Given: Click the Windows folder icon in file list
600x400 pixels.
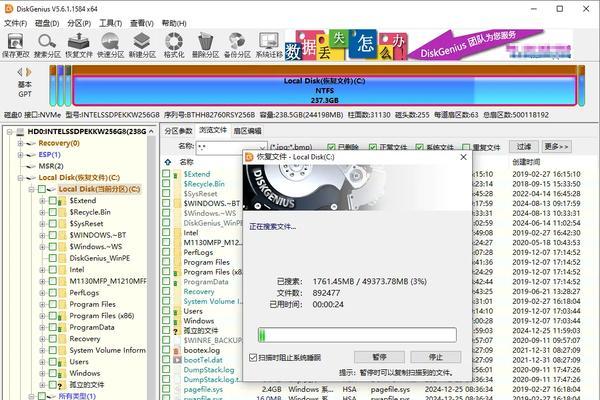Looking at the screenshot, I should pyautogui.click(x=177, y=321).
